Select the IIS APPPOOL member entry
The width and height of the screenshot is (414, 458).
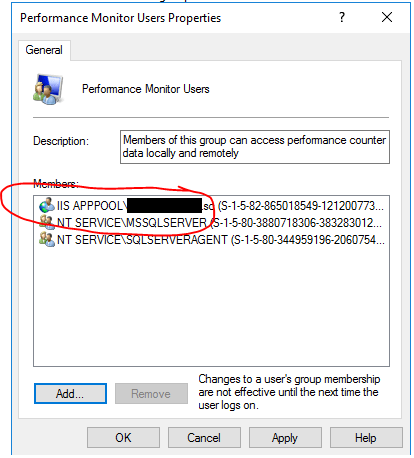(211, 206)
